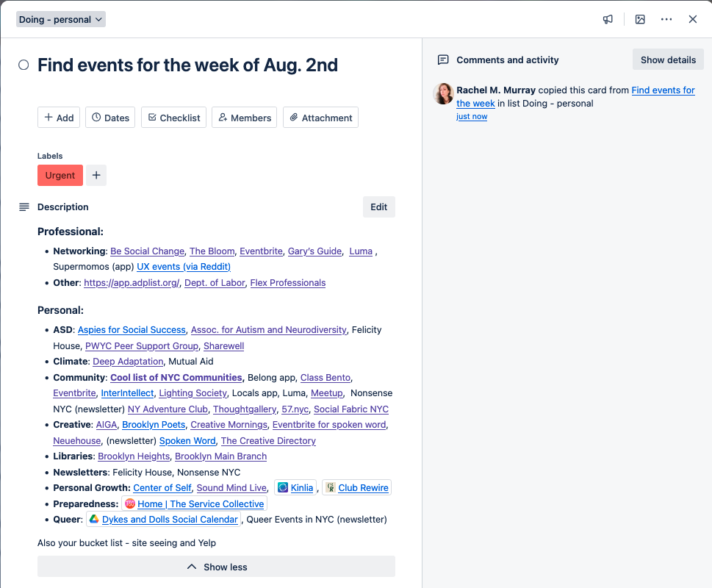The image size is (712, 588).
Task: Open the Dates button
Action: click(x=110, y=118)
